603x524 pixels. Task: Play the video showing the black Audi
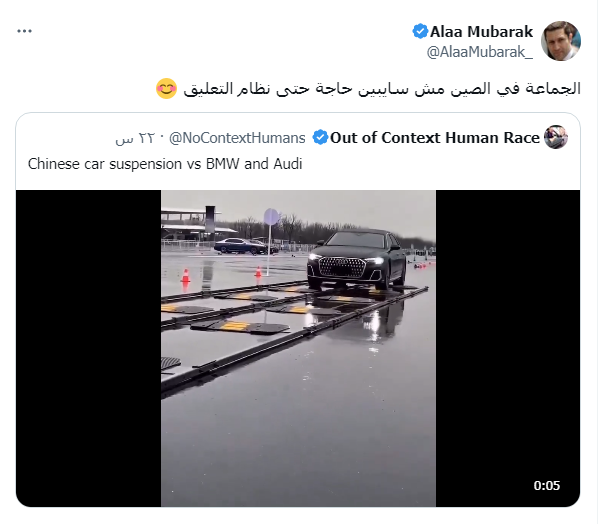[298, 348]
